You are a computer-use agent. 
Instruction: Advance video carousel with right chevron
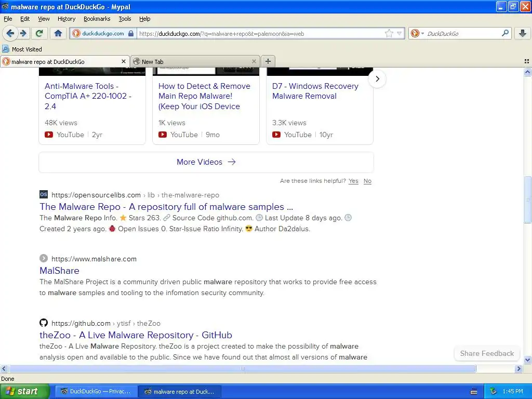point(377,79)
